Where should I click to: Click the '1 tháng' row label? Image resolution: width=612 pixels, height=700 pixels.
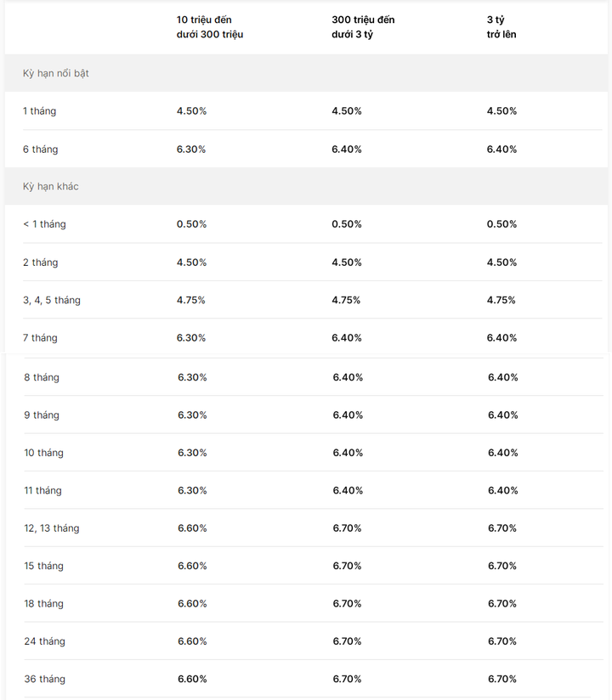tap(39, 111)
